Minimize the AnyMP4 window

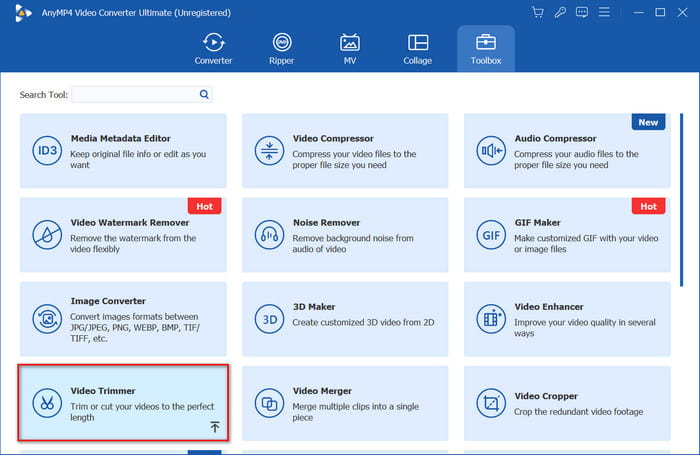[639, 13]
